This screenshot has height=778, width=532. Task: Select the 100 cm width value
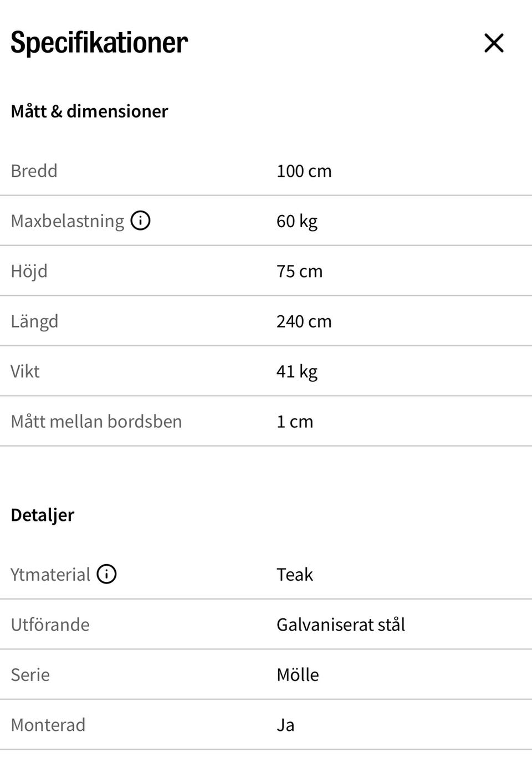pyautogui.click(x=304, y=171)
